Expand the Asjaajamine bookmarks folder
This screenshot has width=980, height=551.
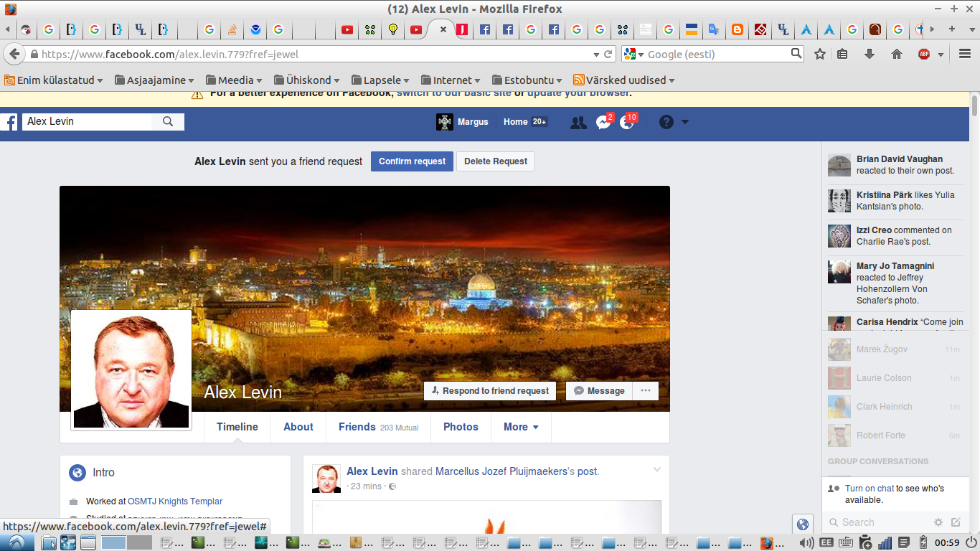[154, 80]
